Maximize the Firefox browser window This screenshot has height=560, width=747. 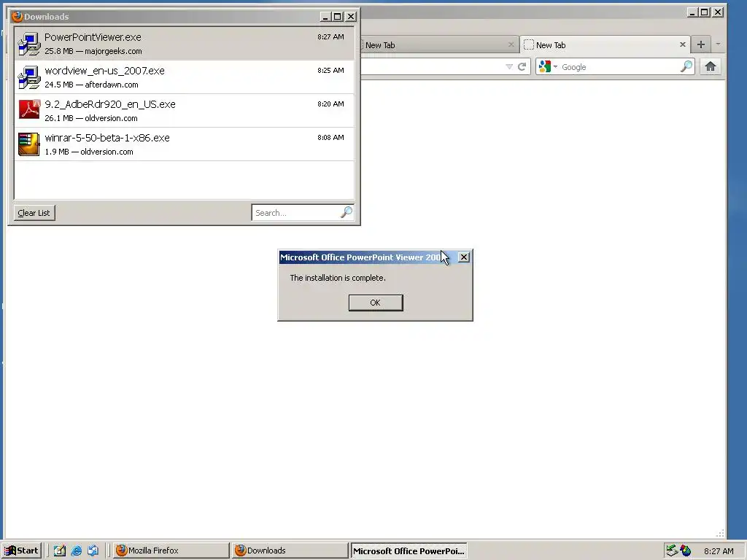tap(705, 12)
